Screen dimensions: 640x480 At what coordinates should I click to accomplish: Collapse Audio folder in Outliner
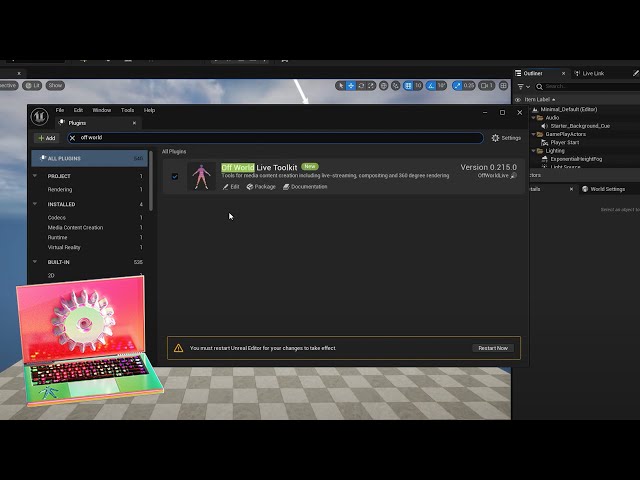pos(533,118)
